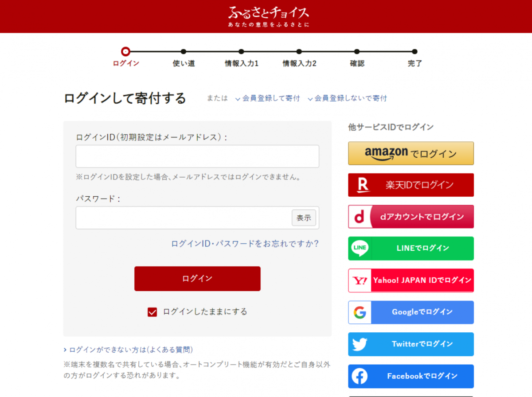
Task: Log in with Twitter button
Action: pyautogui.click(x=411, y=344)
